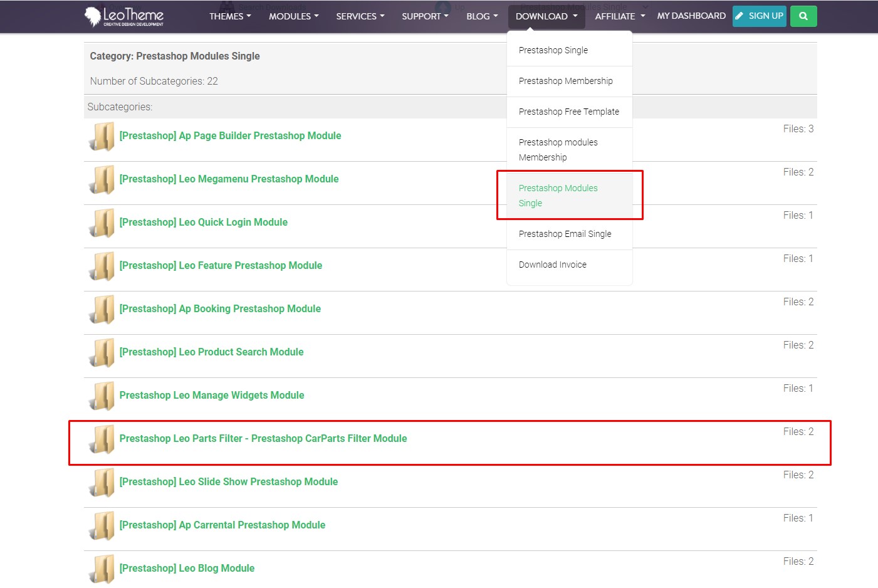This screenshot has height=588, width=878.
Task: Open the Ap Page Builder folder icon
Action: click(102, 137)
